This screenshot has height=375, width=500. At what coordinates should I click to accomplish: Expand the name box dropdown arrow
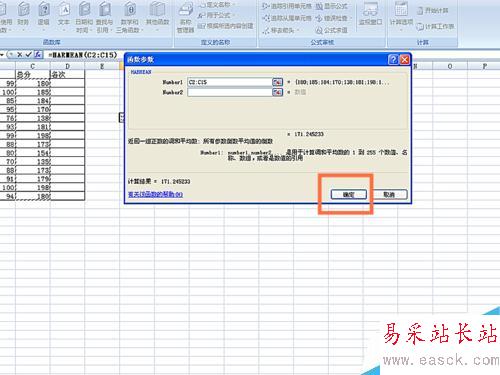(x=2, y=55)
